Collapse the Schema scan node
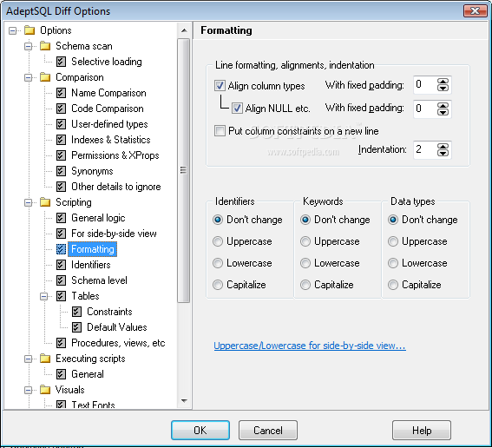Viewport: 492px width, 448px height. point(29,46)
